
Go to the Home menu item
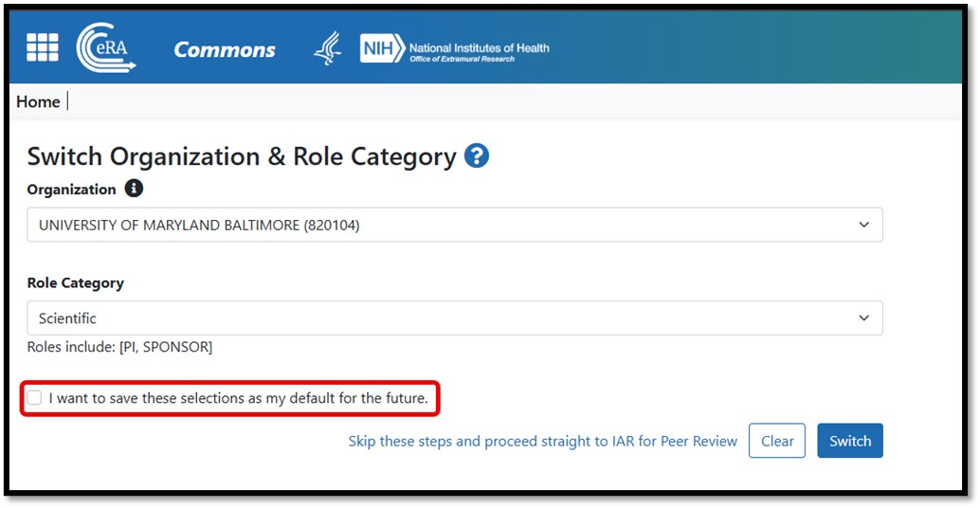pyautogui.click(x=38, y=101)
